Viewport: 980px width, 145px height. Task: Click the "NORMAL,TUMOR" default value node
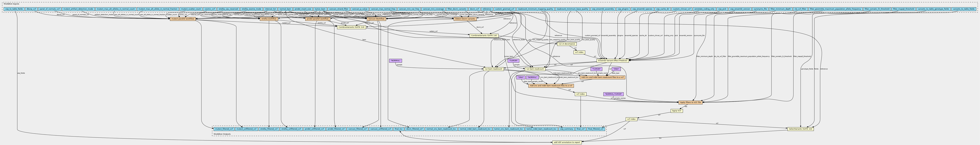coord(613,94)
